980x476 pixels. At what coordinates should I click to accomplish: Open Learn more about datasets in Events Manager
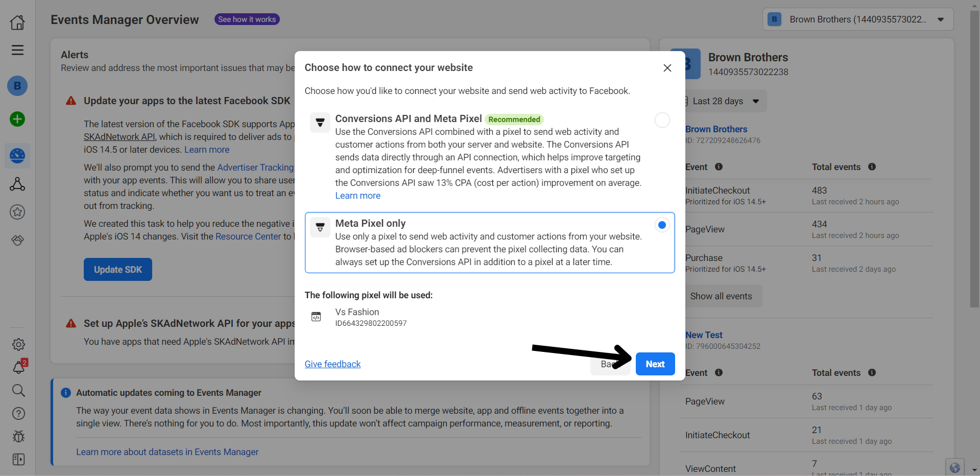[x=167, y=452]
